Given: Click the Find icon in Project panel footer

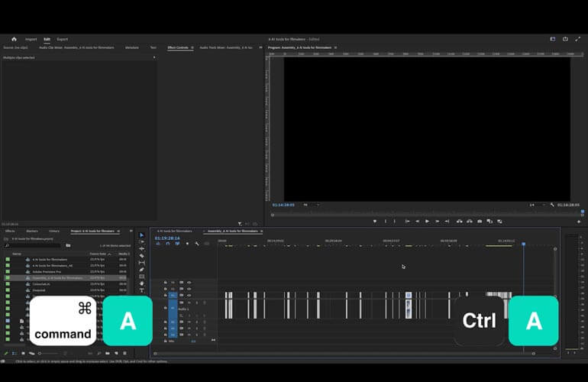Looking at the screenshot, I should tap(99, 353).
